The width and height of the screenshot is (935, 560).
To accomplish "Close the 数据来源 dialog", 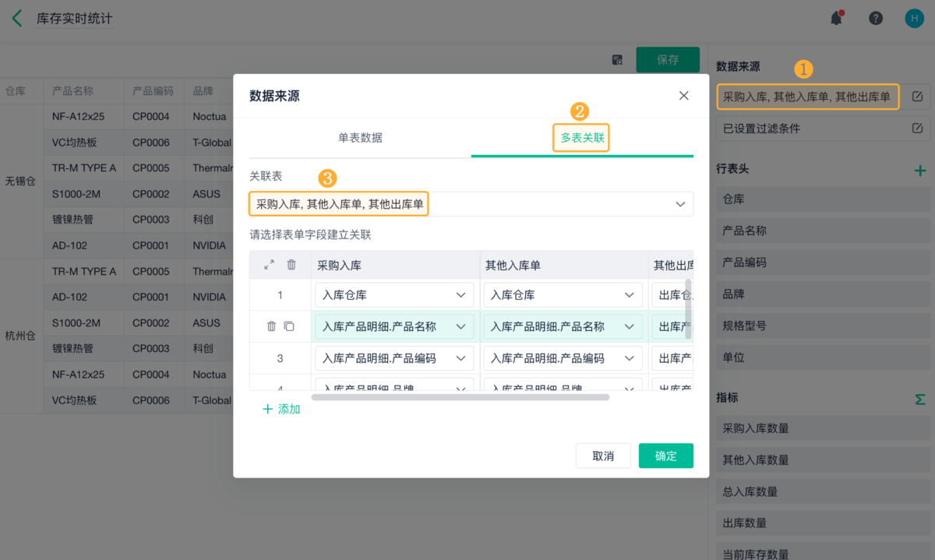I will [684, 96].
